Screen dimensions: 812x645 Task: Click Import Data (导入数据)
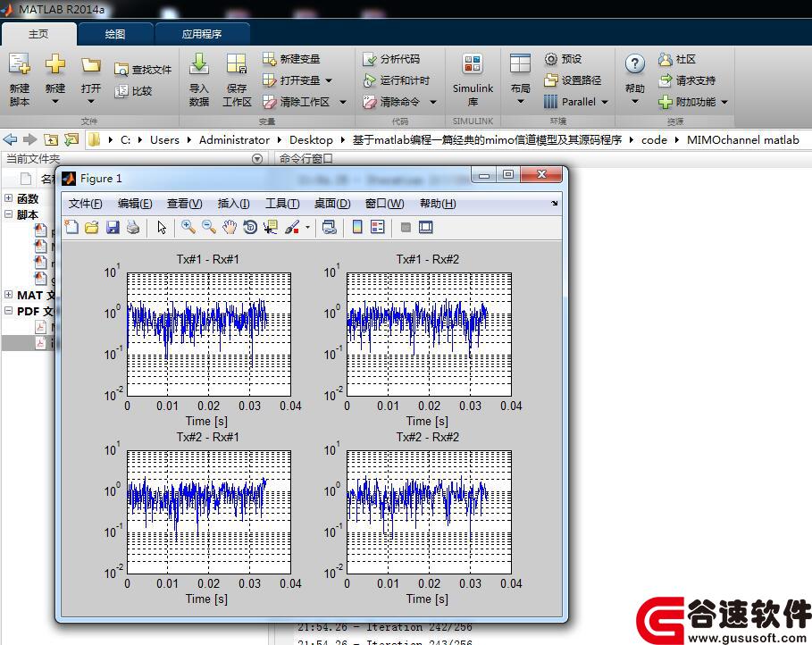pos(199,79)
